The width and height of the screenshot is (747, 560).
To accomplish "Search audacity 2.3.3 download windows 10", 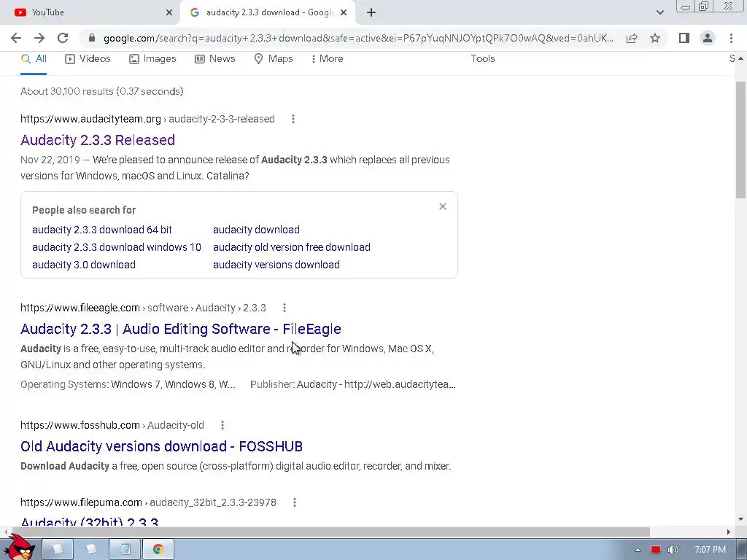I will 117,247.
